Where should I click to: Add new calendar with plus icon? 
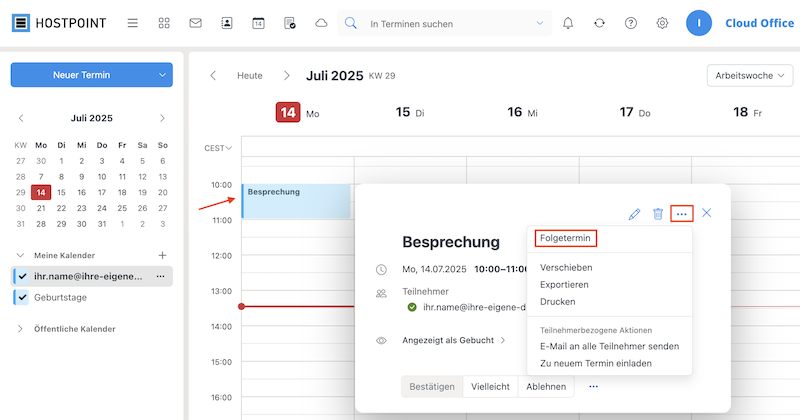pyautogui.click(x=162, y=255)
